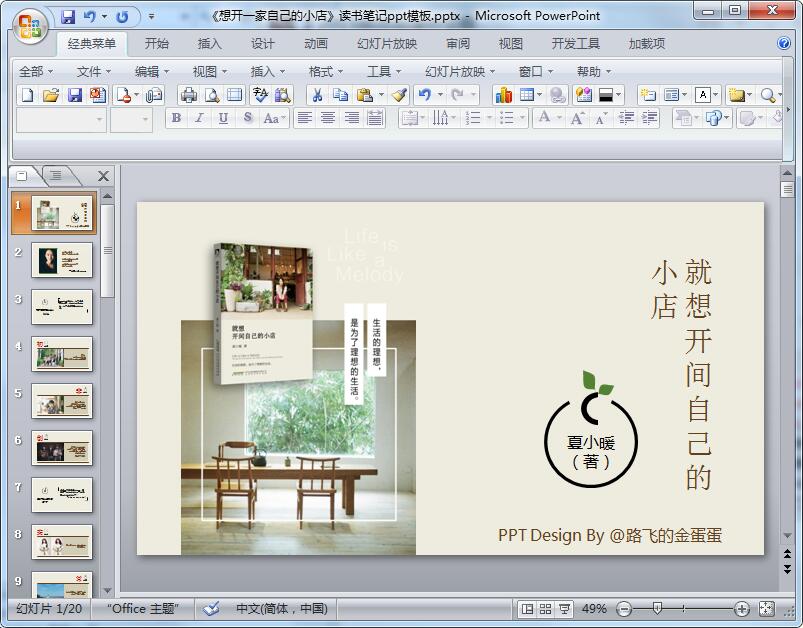Switch to slides thumbnail tab
Viewport: 803px width, 628px height.
pos(22,176)
